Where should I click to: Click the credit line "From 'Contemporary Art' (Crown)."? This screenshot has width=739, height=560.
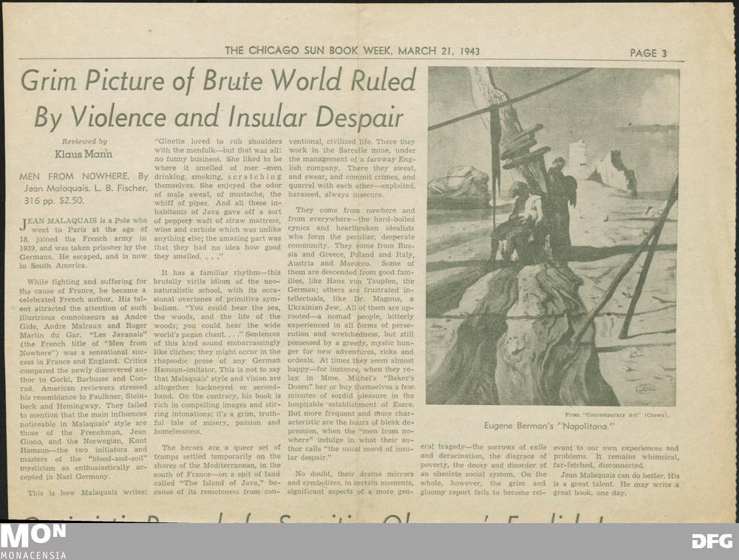coord(616,415)
